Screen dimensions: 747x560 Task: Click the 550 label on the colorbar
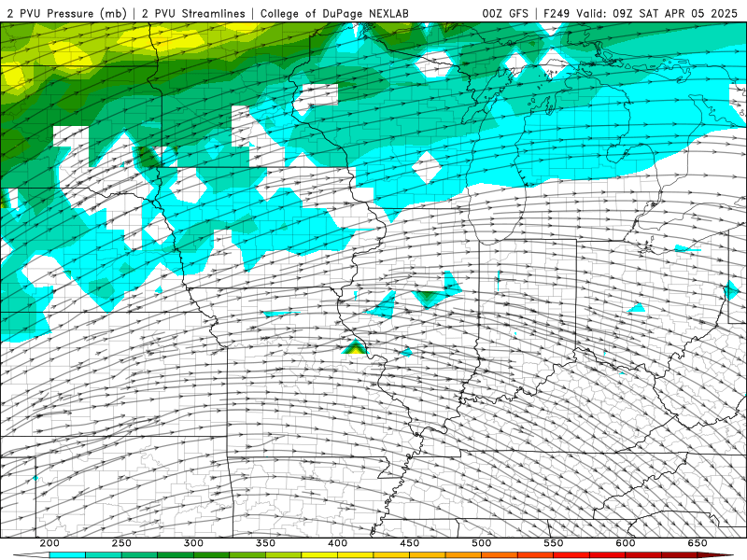[x=553, y=543]
